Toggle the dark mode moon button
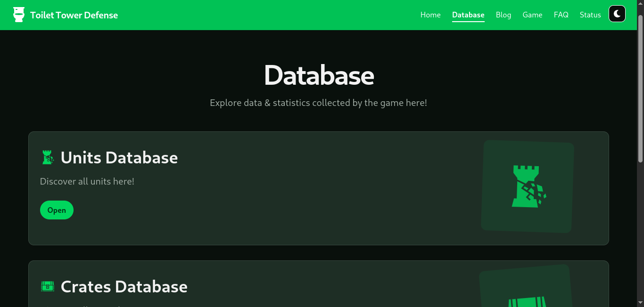The height and width of the screenshot is (307, 644). click(617, 14)
